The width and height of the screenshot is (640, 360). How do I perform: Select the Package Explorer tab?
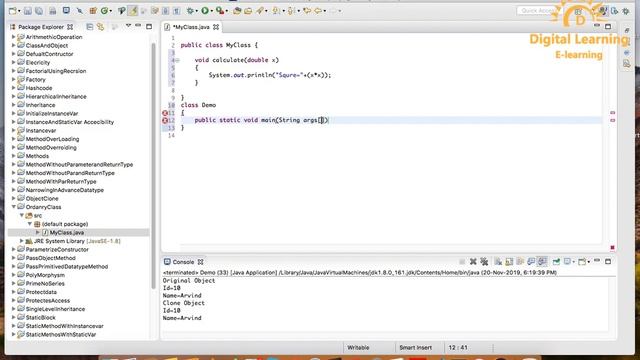(x=41, y=27)
